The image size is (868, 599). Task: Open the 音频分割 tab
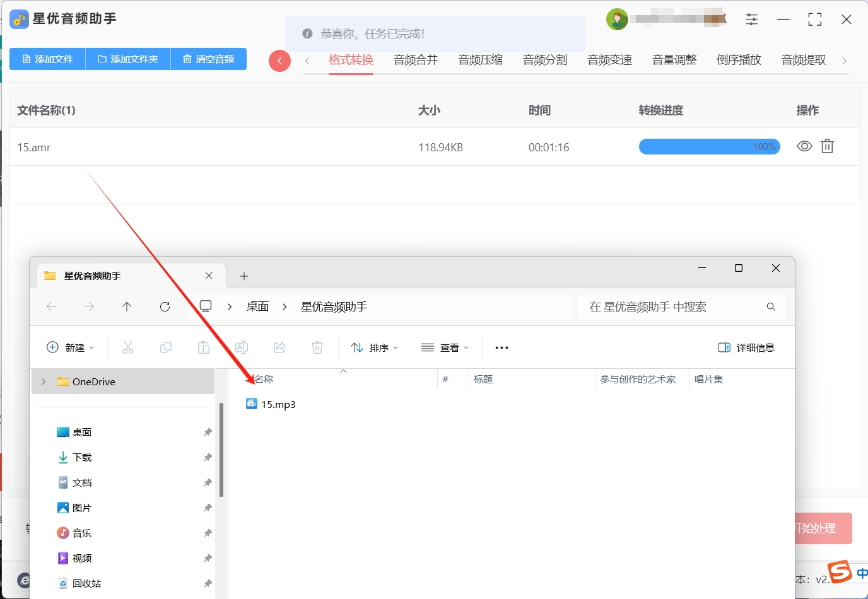(x=545, y=60)
